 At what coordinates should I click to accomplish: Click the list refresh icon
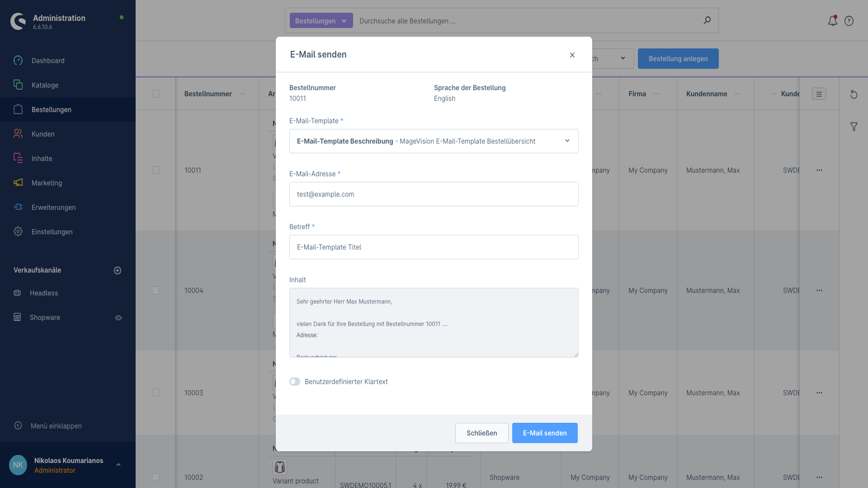click(854, 94)
